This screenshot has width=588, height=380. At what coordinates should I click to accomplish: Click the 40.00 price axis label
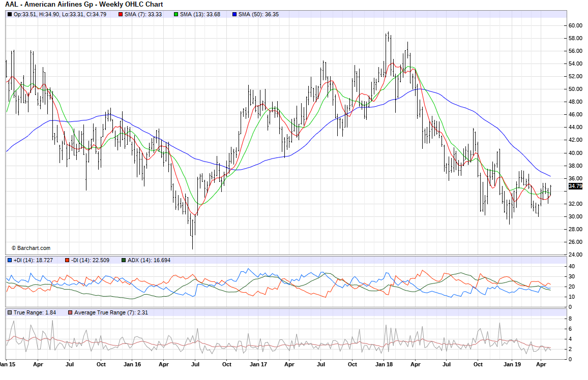point(576,153)
